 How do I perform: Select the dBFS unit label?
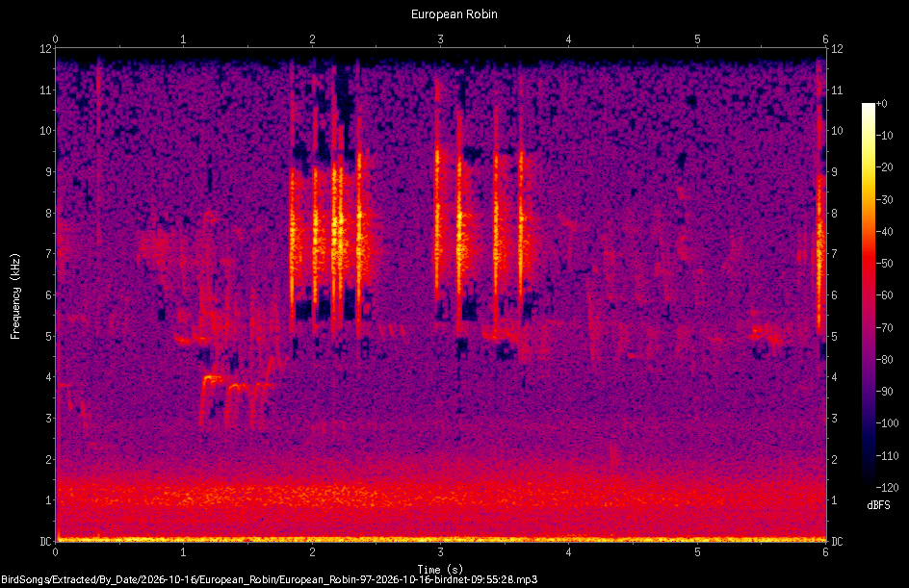[x=878, y=505]
